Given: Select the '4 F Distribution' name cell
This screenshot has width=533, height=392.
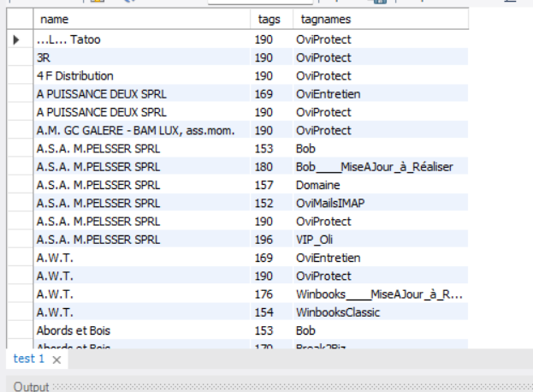Looking at the screenshot, I should click(x=142, y=76).
